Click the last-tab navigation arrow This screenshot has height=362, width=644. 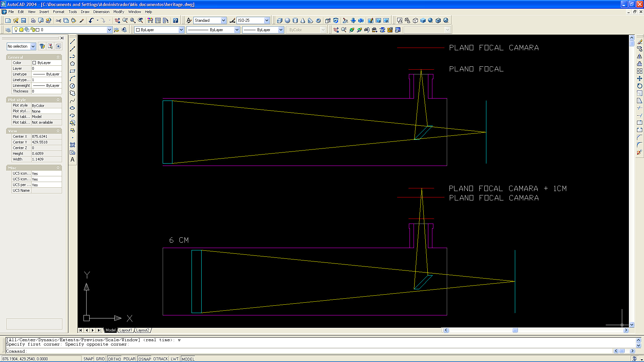(x=99, y=330)
